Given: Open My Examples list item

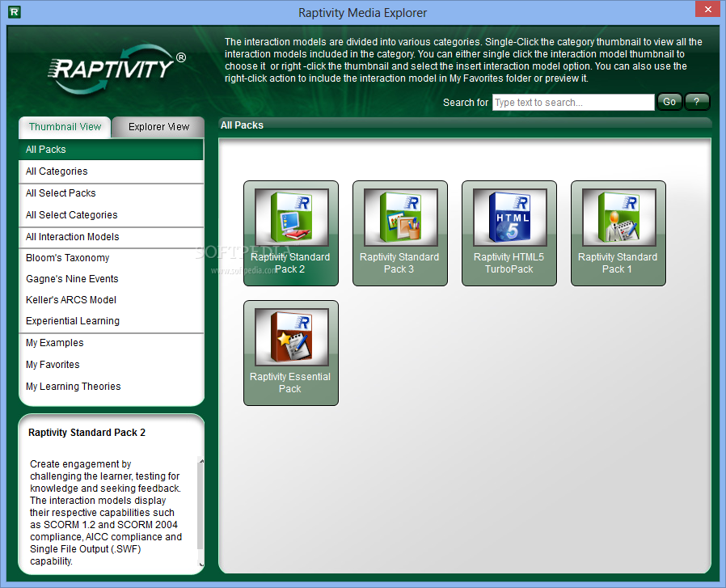Looking at the screenshot, I should 111,343.
